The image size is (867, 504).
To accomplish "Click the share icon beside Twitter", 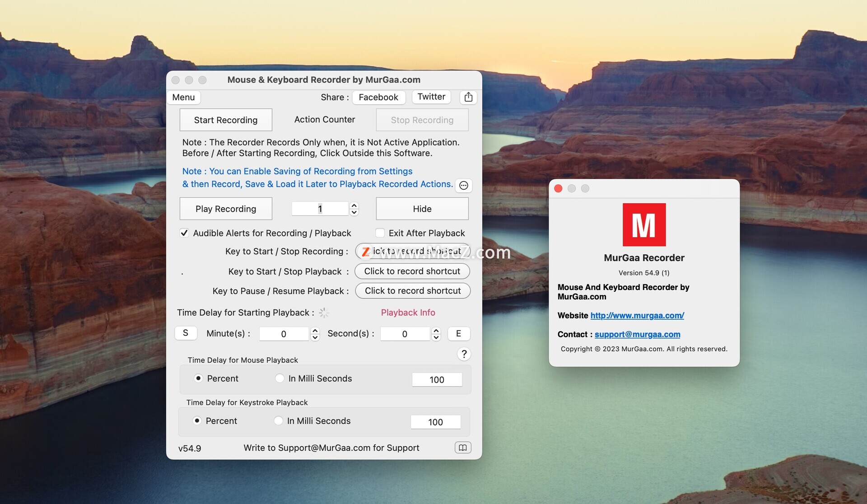I will (x=468, y=97).
